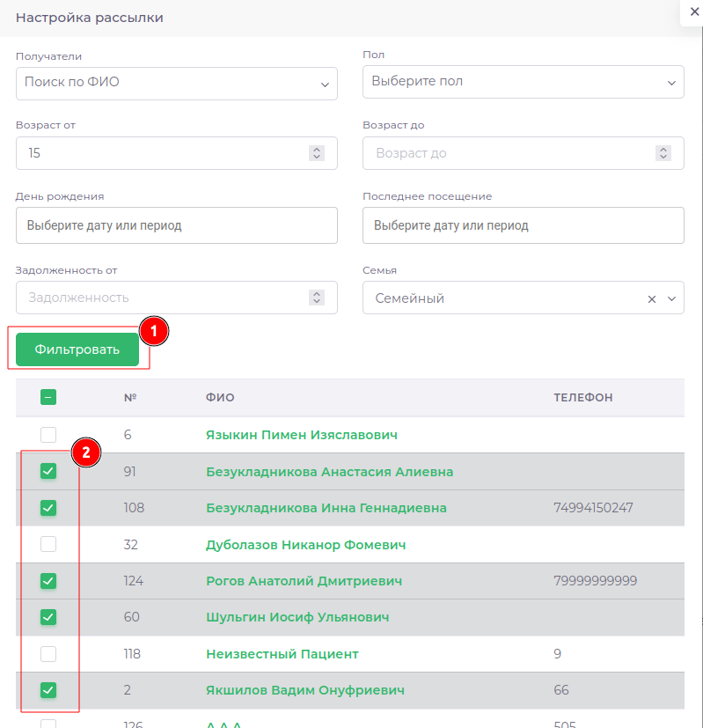Toggle the select-all checkbox in table header
The width and height of the screenshot is (703, 728).
coord(48,398)
